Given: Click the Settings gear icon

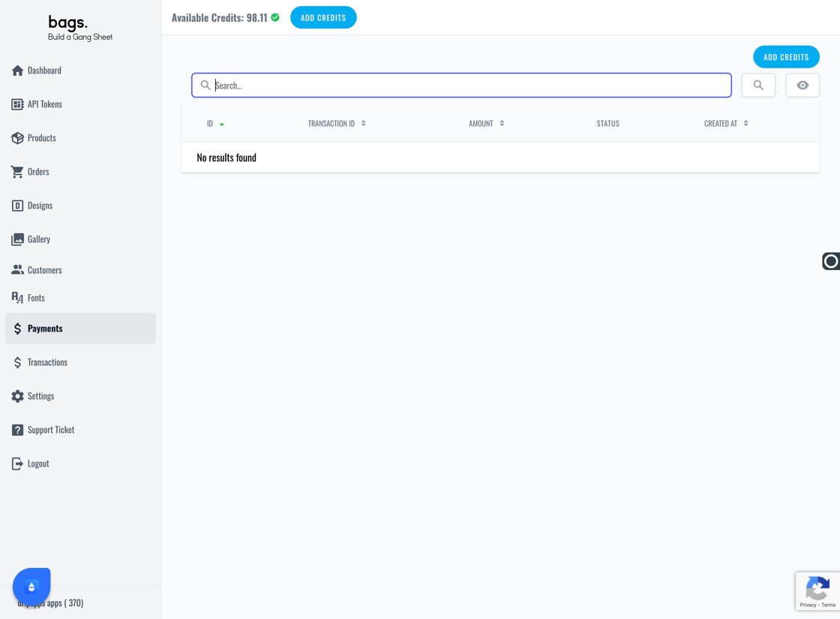Looking at the screenshot, I should coord(18,396).
